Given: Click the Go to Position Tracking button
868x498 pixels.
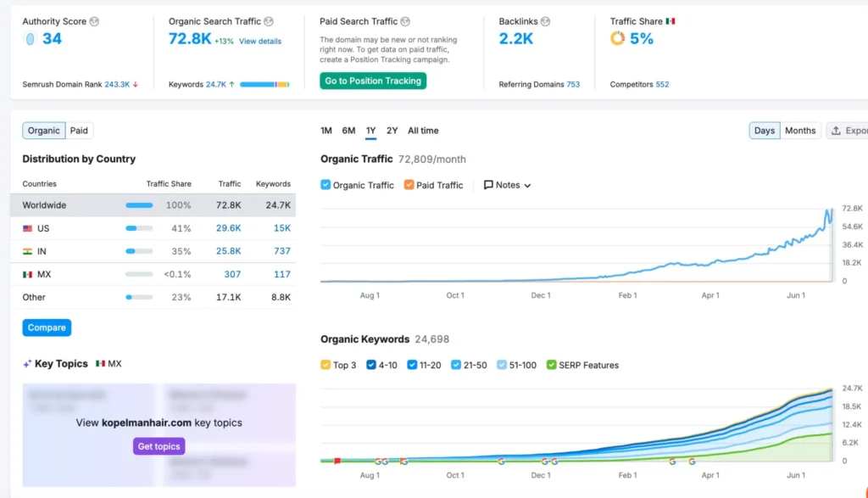Looking at the screenshot, I should pos(373,81).
